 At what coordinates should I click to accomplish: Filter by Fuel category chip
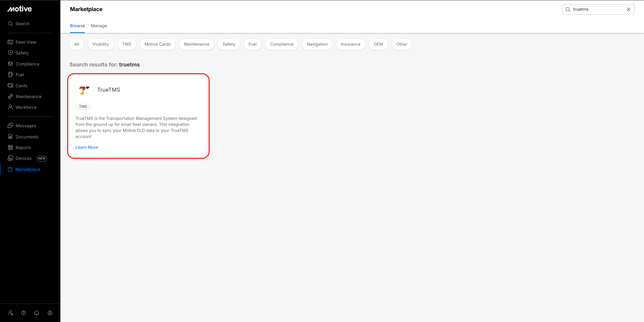coord(253,44)
